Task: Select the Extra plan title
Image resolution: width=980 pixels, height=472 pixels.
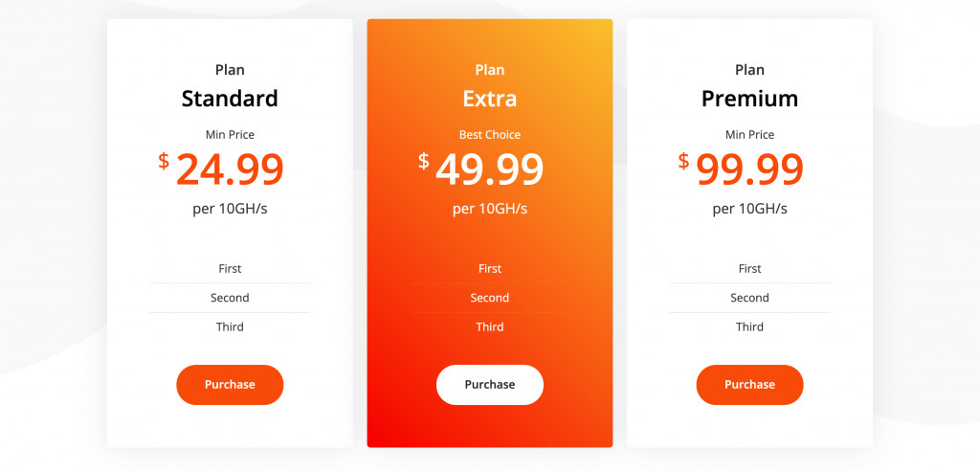Action: click(x=490, y=99)
